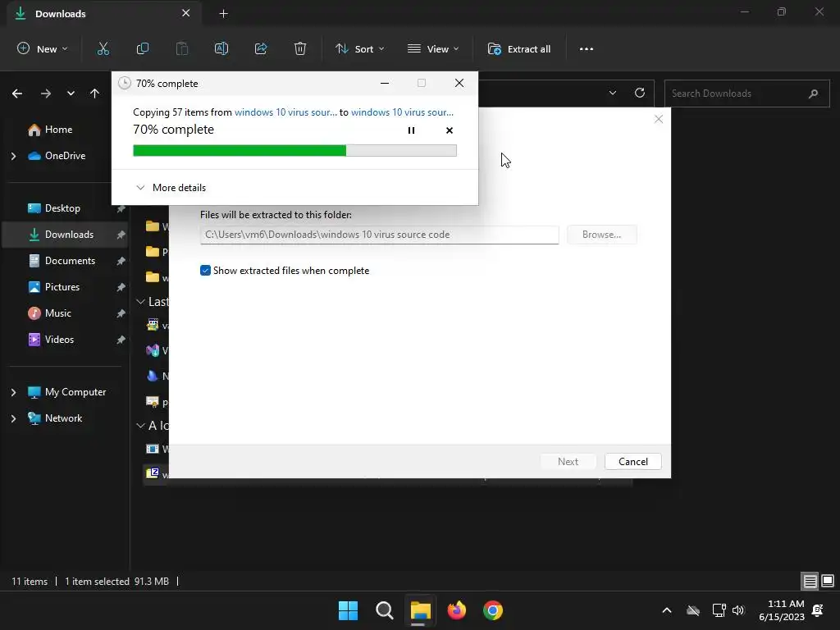840x630 pixels.
Task: Uncheck Show extracted files when complete
Action: [205, 271]
